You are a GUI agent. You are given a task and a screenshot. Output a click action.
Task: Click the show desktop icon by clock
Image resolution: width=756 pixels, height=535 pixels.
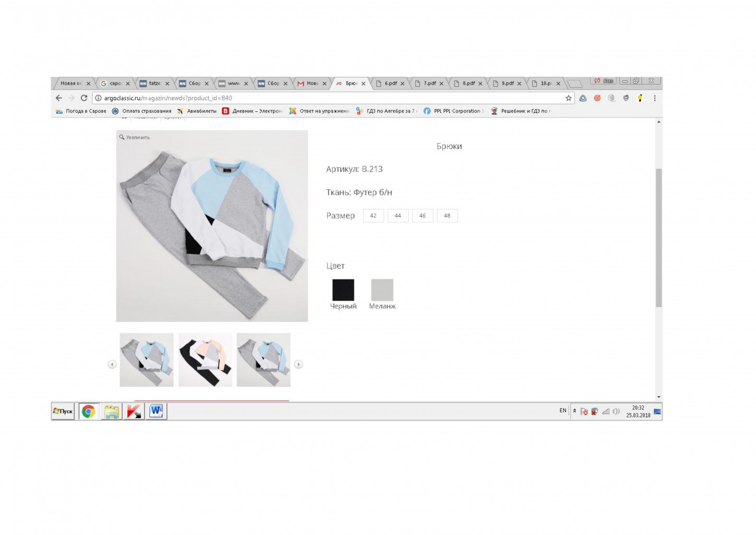[657, 411]
